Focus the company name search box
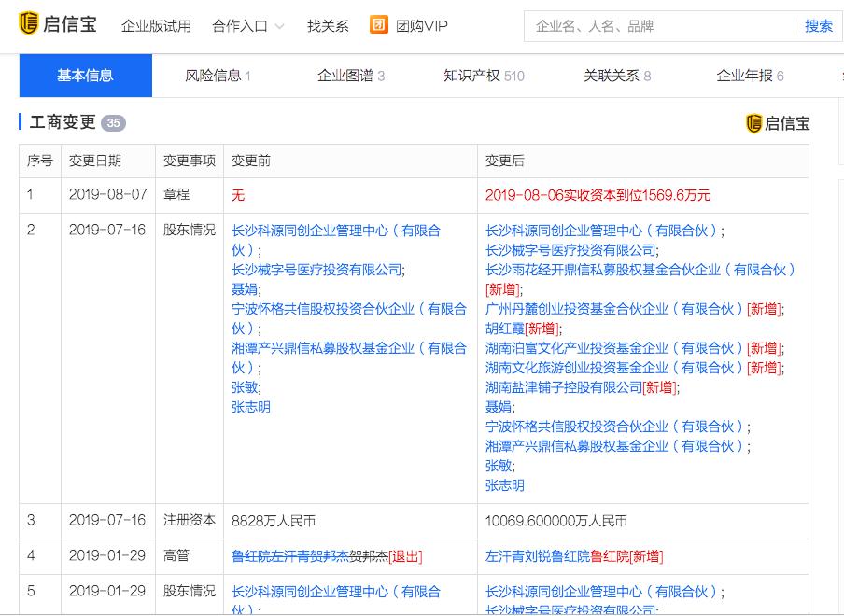This screenshot has width=844, height=616. [x=659, y=26]
